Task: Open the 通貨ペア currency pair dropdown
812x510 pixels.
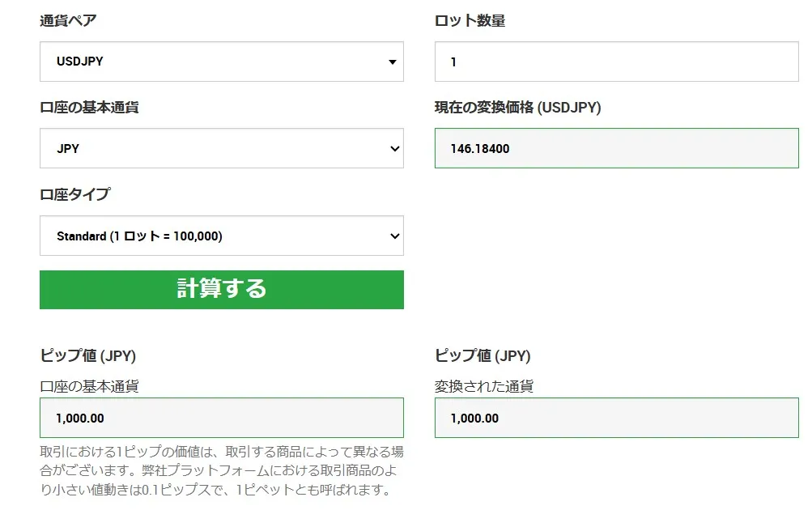Action: click(222, 61)
